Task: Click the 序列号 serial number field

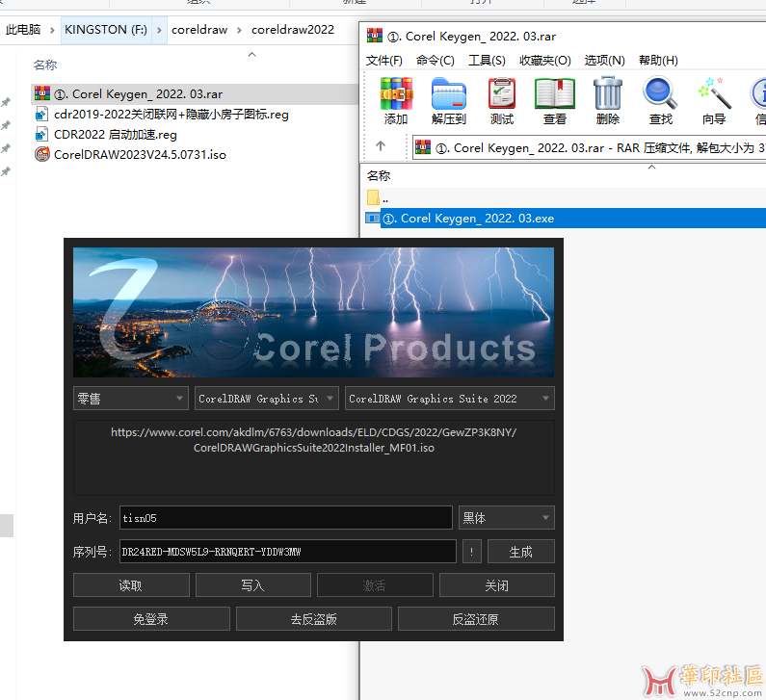Action: [288, 552]
